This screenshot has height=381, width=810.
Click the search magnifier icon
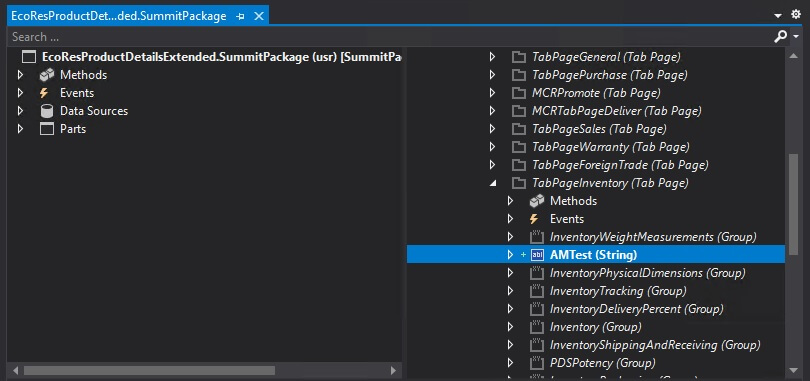(781, 36)
